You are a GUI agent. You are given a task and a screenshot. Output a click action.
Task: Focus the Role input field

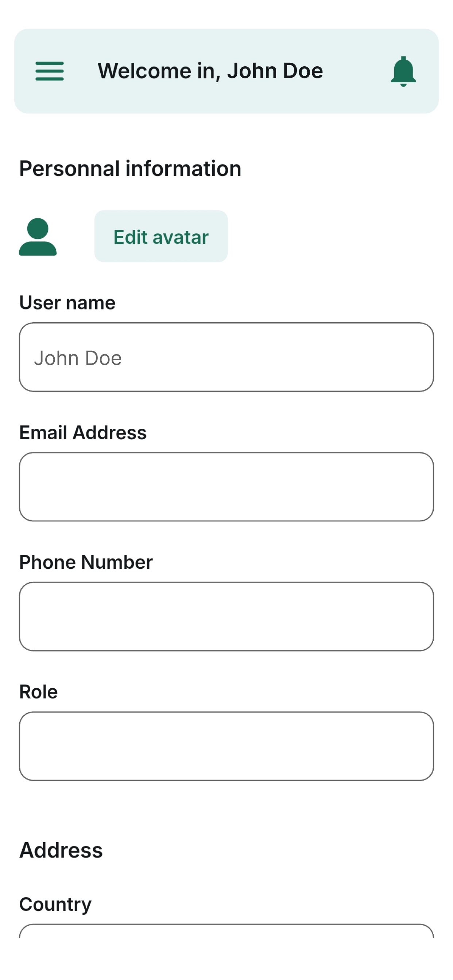[x=226, y=746]
